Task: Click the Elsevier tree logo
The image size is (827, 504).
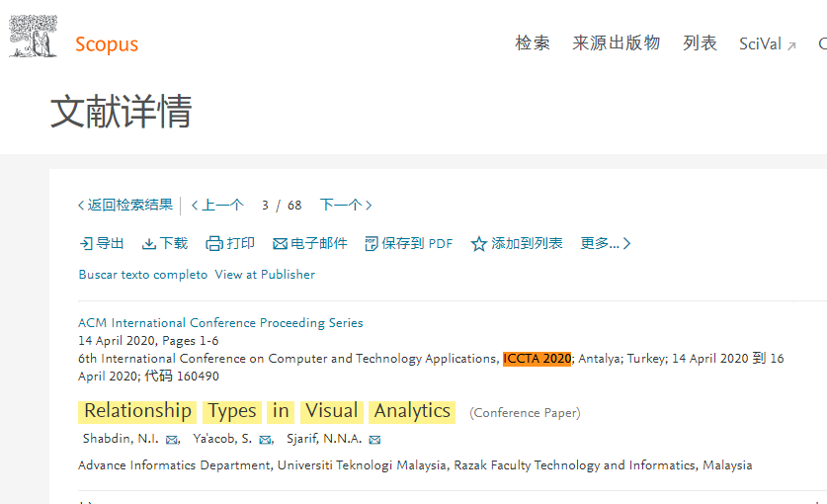Action: 33,37
